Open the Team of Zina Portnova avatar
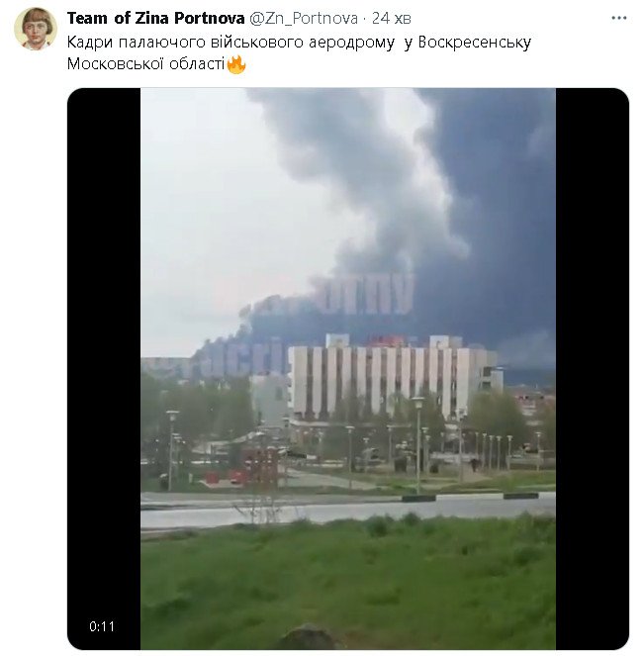This screenshot has height=656, width=644. tap(36, 29)
